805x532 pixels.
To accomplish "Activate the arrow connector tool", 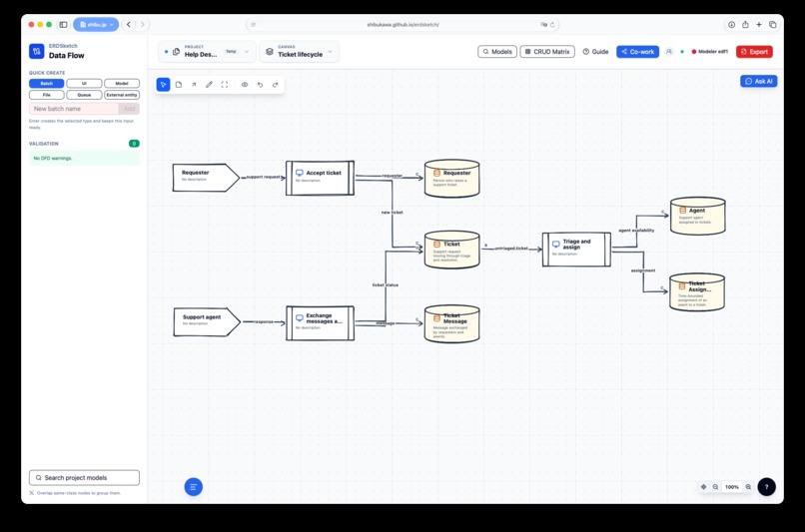I will click(x=194, y=85).
